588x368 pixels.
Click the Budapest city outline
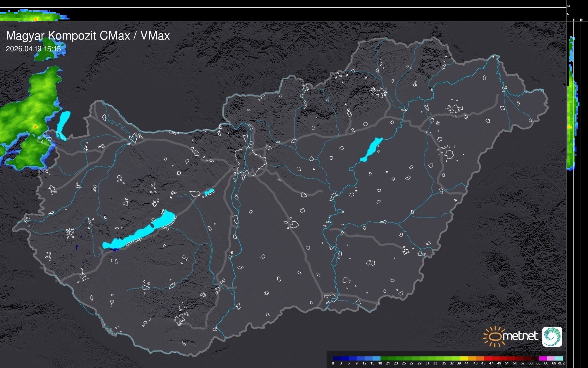click(251, 161)
